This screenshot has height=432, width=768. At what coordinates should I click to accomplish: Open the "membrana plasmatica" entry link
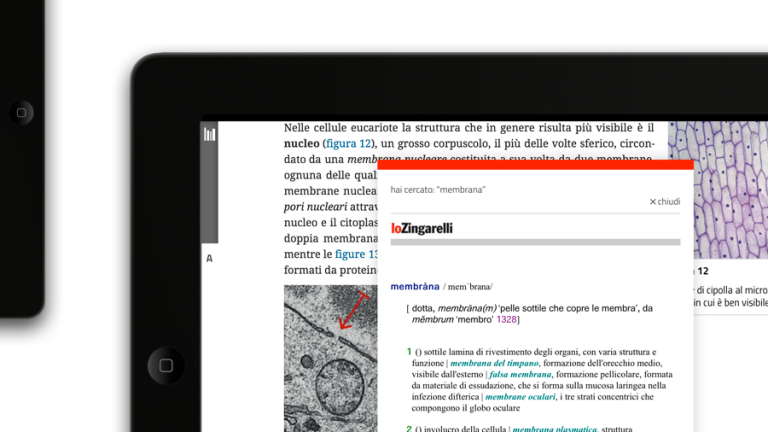coord(554,429)
